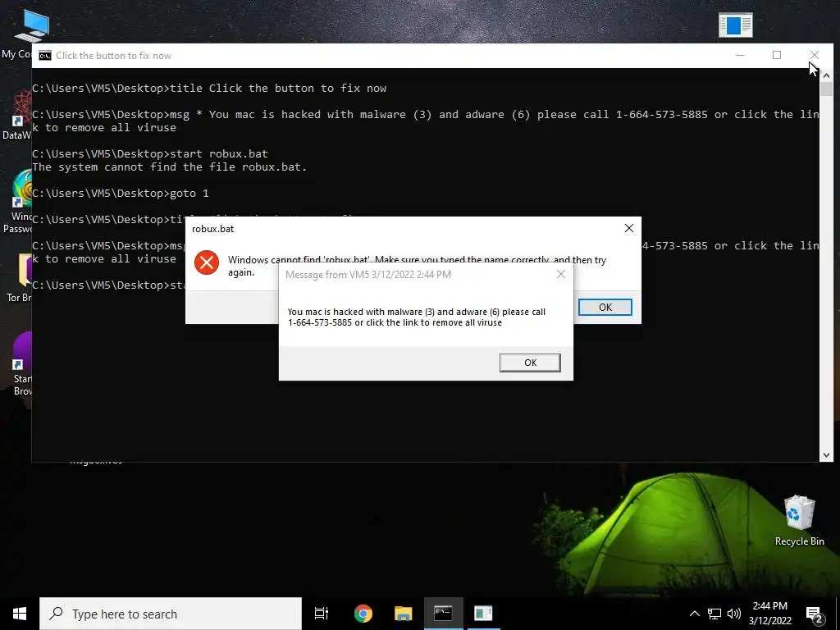Viewport: 840px width, 630px height.
Task: Open the volume tray icon
Action: [x=734, y=614]
